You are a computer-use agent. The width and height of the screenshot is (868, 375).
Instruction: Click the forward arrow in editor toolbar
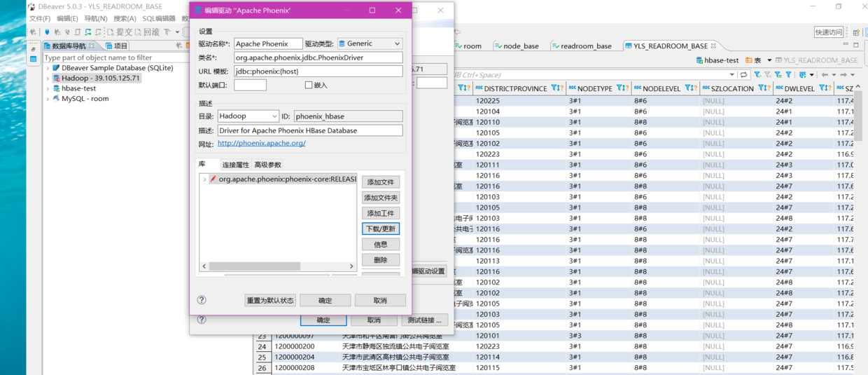pos(843,74)
